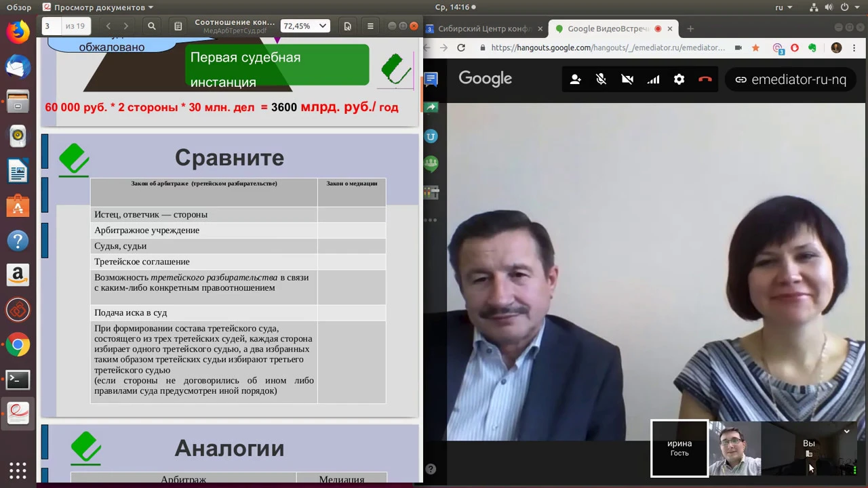Image resolution: width=868 pixels, height=488 pixels.
Task: Toggle microphone mute in Hangouts
Action: click(x=601, y=79)
